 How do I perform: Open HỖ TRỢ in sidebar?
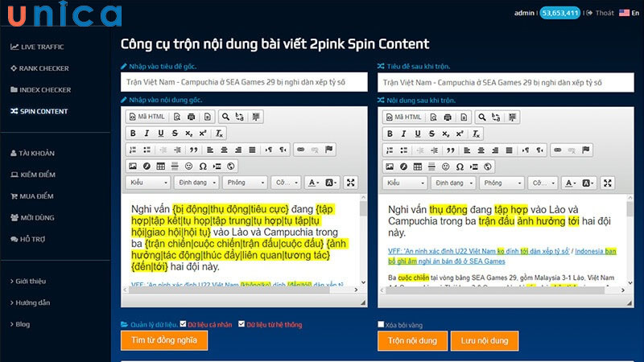pyautogui.click(x=28, y=239)
